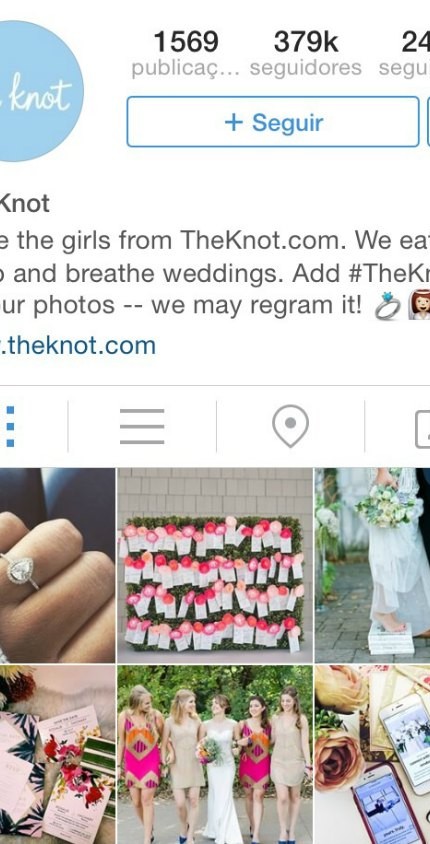Open the theknot.com website link

pyautogui.click(x=78, y=345)
